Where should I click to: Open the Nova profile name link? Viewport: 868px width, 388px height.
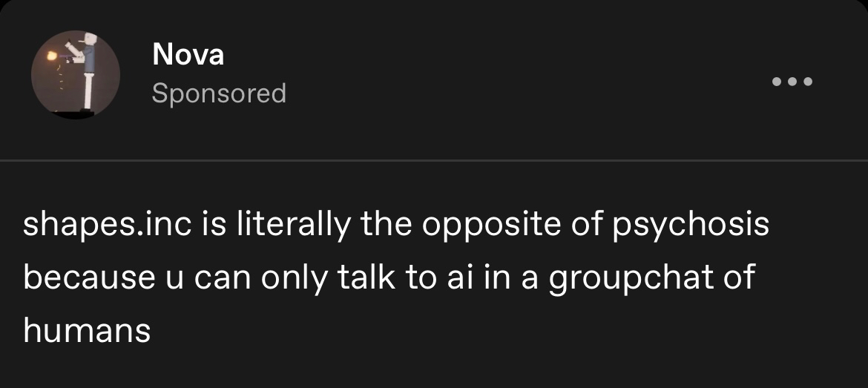pos(188,53)
